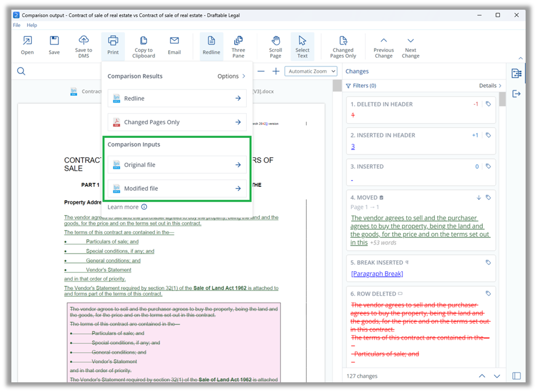
Task: Jump to previous change via bottom up chevron
Action: click(x=482, y=376)
